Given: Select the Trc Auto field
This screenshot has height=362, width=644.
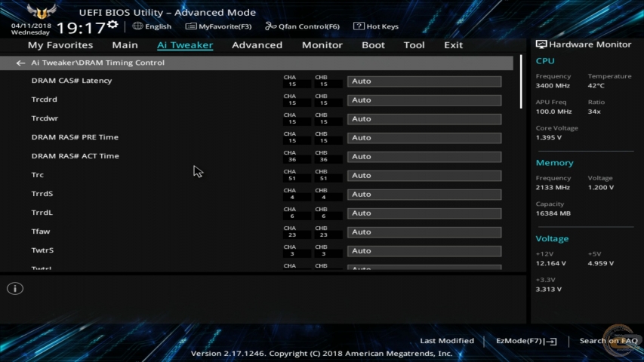Looking at the screenshot, I should pyautogui.click(x=424, y=176).
